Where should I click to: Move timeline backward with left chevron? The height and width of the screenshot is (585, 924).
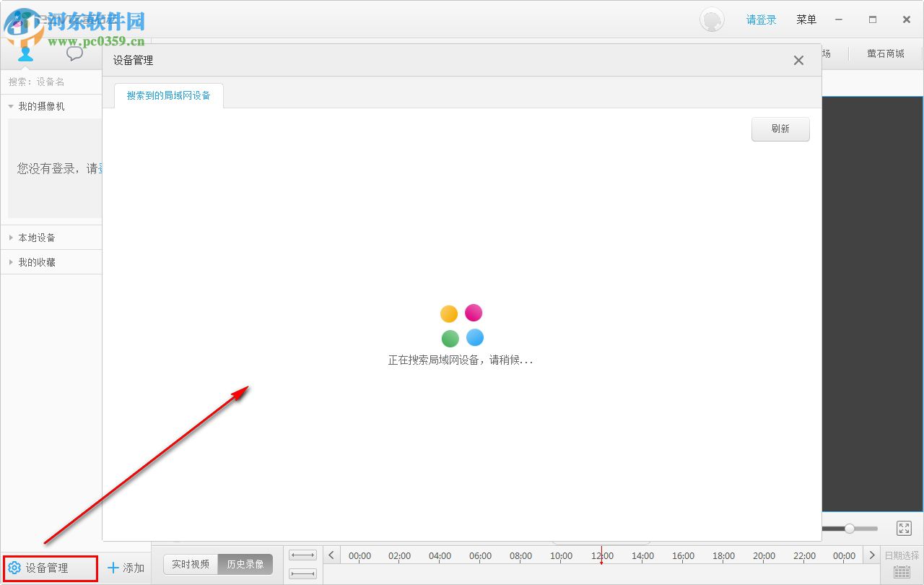331,555
